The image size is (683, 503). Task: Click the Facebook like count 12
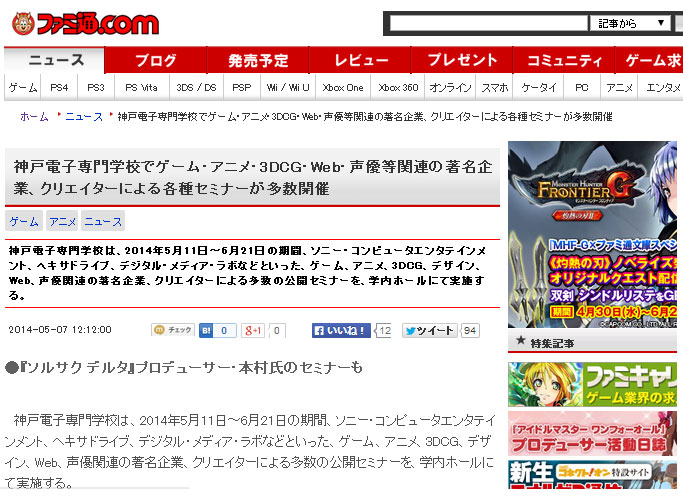click(384, 331)
